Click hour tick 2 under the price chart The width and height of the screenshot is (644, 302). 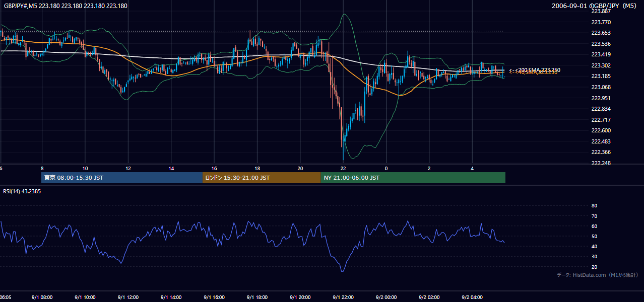point(429,168)
